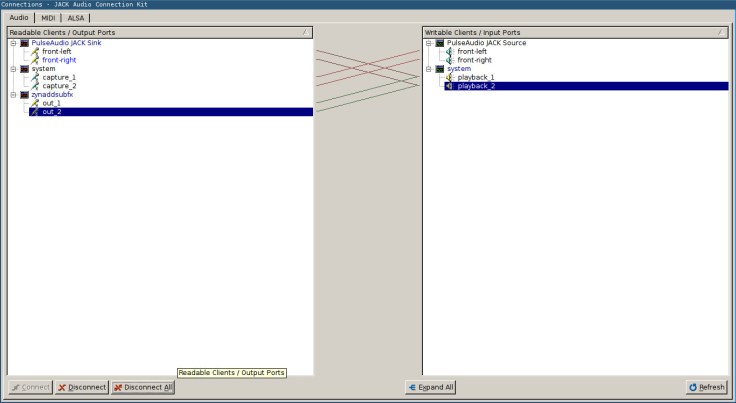Click the capture_1 port icon
736x403 pixels.
tap(35, 77)
